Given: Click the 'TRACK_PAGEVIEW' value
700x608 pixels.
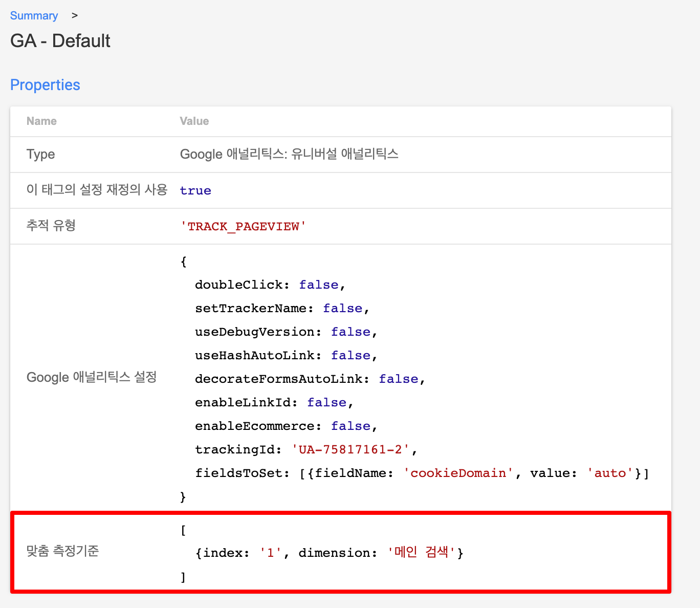Looking at the screenshot, I should [243, 226].
